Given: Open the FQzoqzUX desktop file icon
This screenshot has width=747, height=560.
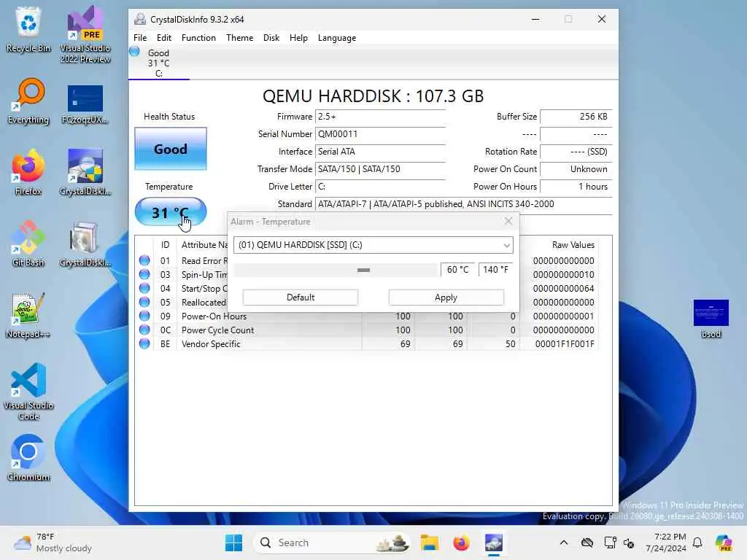Looking at the screenshot, I should pos(85,105).
